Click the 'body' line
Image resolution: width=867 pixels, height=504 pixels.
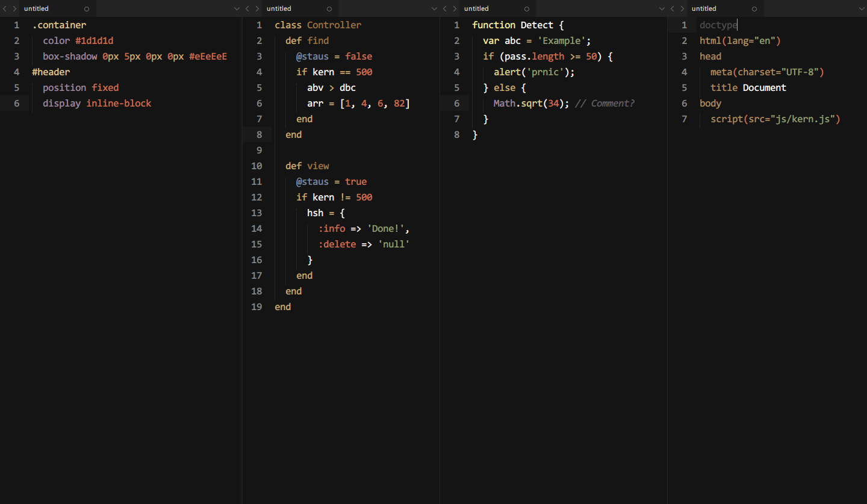[x=710, y=104]
